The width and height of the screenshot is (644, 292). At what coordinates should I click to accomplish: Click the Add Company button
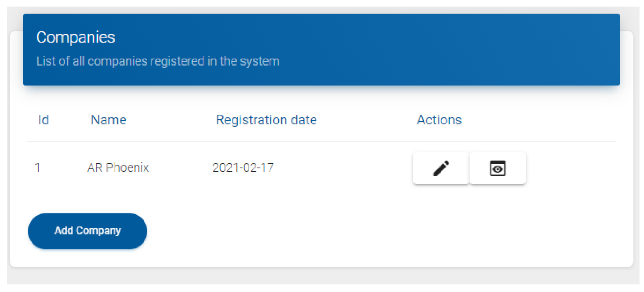pyautogui.click(x=88, y=231)
